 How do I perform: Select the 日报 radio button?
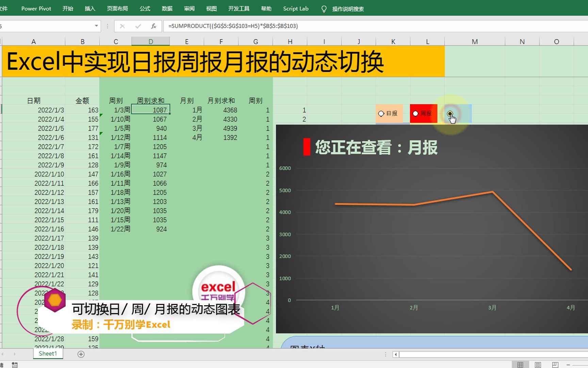click(x=381, y=113)
